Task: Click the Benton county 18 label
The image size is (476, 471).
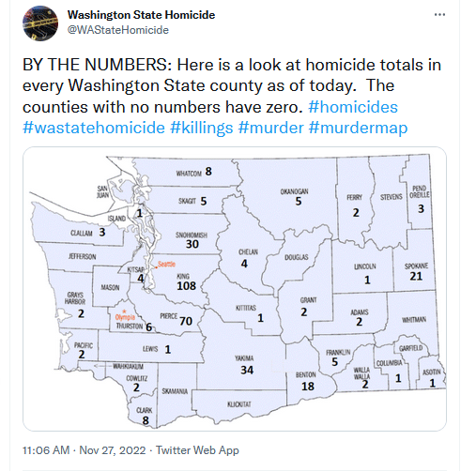Action: (308, 387)
